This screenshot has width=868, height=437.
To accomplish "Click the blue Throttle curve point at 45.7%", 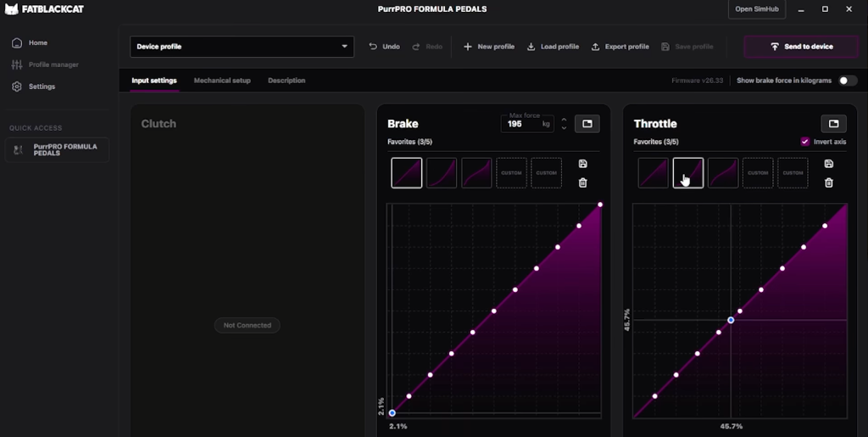I will point(731,320).
